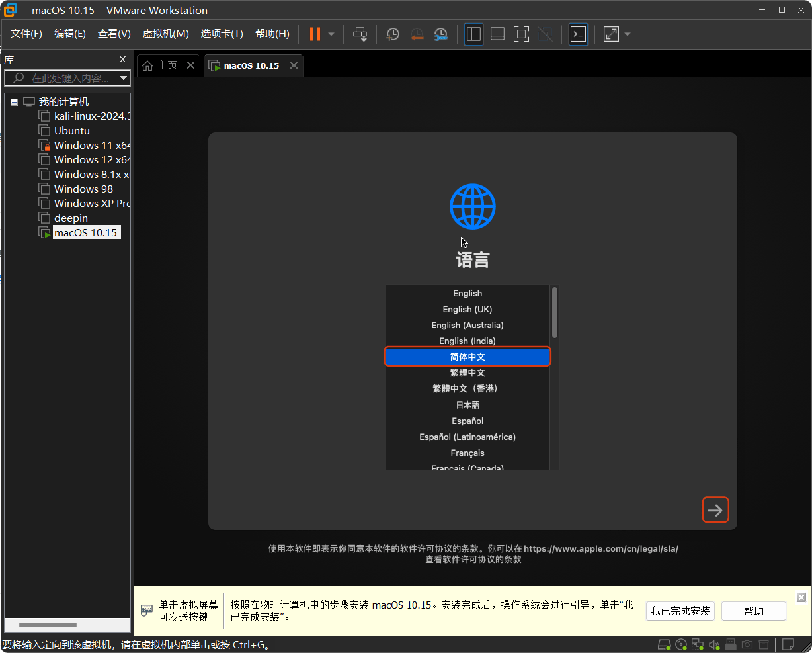Click the CD/DVD drive status icon
This screenshot has width=812, height=653.
point(681,644)
